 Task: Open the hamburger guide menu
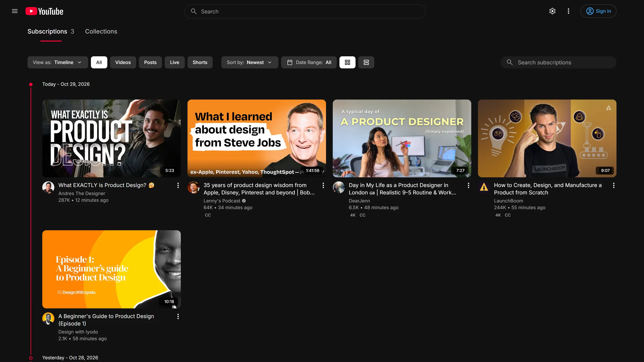pyautogui.click(x=15, y=11)
